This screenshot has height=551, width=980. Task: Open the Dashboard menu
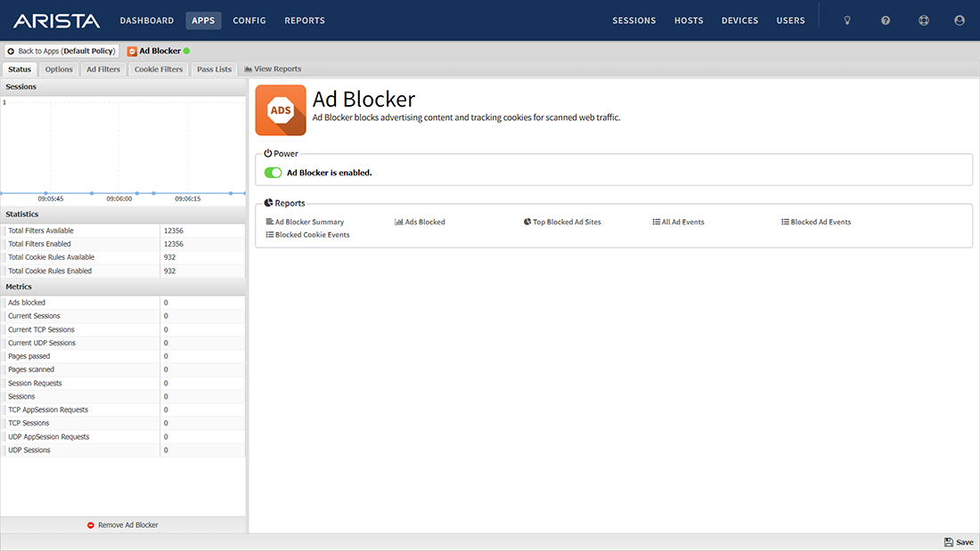tap(147, 20)
